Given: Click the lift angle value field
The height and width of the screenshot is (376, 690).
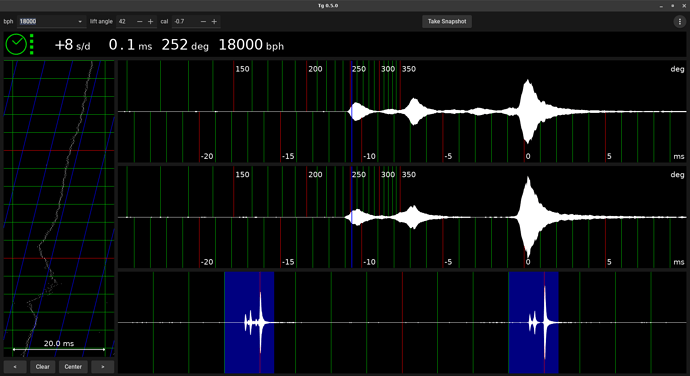Looking at the screenshot, I should pyautogui.click(x=125, y=22).
